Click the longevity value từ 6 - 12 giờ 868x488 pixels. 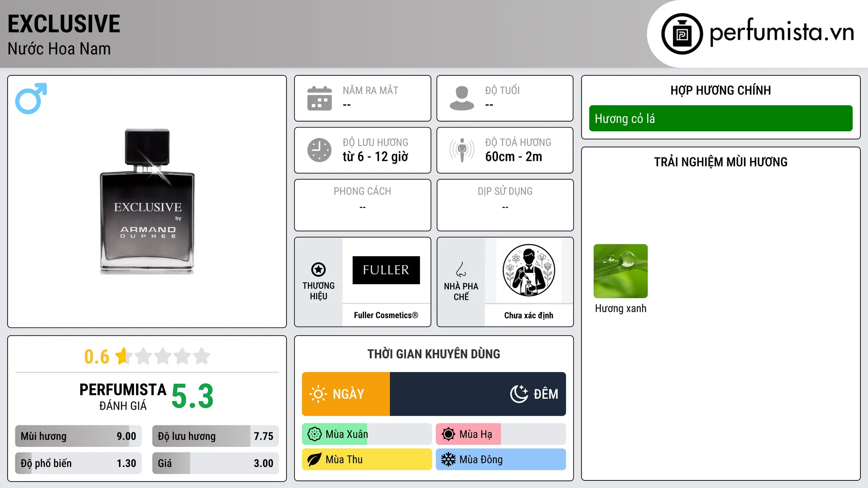pyautogui.click(x=375, y=157)
